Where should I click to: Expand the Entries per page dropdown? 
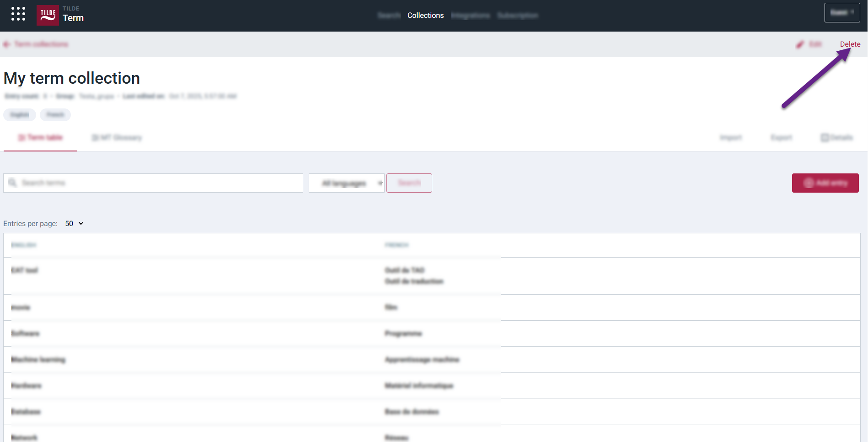tap(74, 224)
